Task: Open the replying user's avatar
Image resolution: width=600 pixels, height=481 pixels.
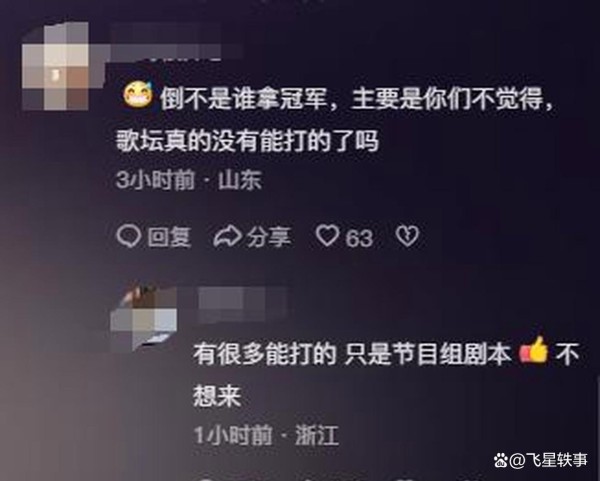Action: point(144,316)
